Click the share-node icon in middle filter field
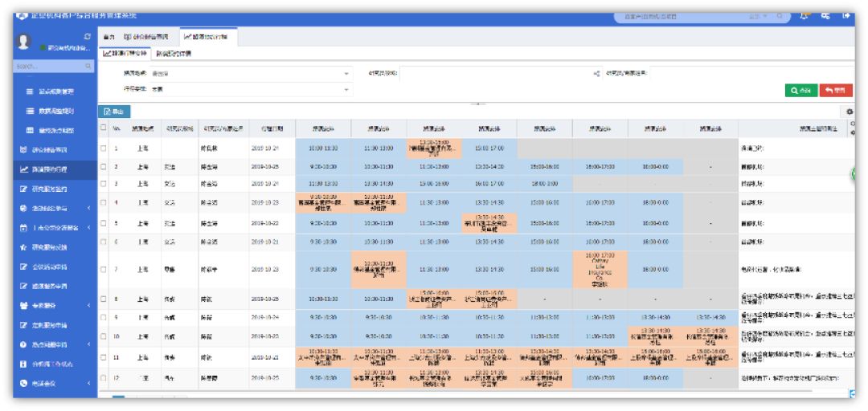The height and width of the screenshot is (411, 868). (596, 74)
